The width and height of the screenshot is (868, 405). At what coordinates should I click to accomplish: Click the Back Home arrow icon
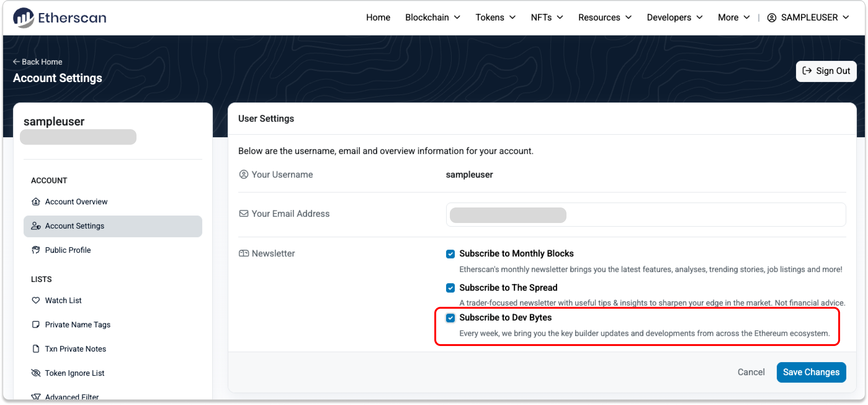[x=16, y=62]
